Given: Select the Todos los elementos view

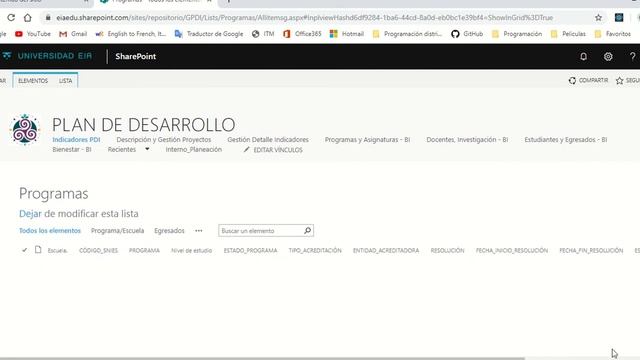Looking at the screenshot, I should (50, 231).
